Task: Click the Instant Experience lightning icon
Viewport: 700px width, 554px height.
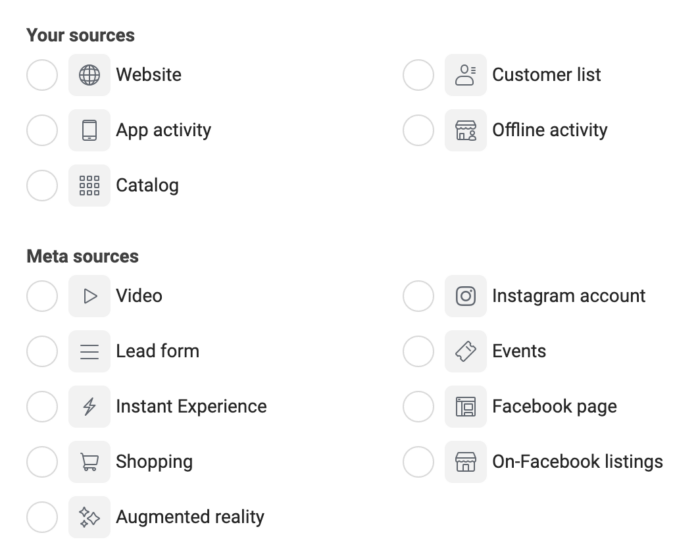Action: 89,407
